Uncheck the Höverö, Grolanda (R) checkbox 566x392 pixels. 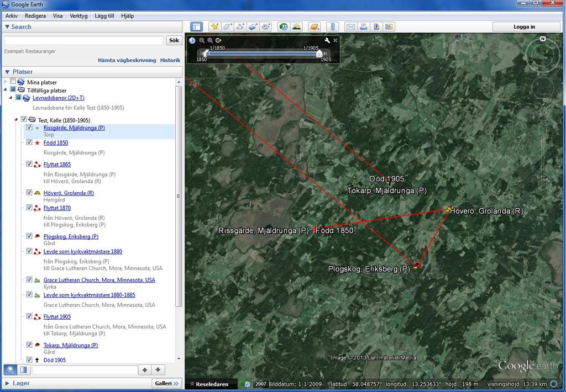tap(29, 193)
